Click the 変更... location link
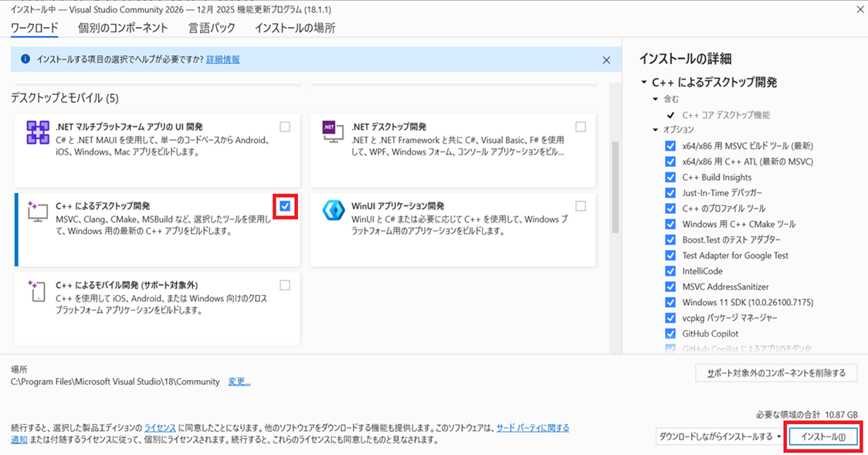Screen dimensions: 868x455 [239, 382]
